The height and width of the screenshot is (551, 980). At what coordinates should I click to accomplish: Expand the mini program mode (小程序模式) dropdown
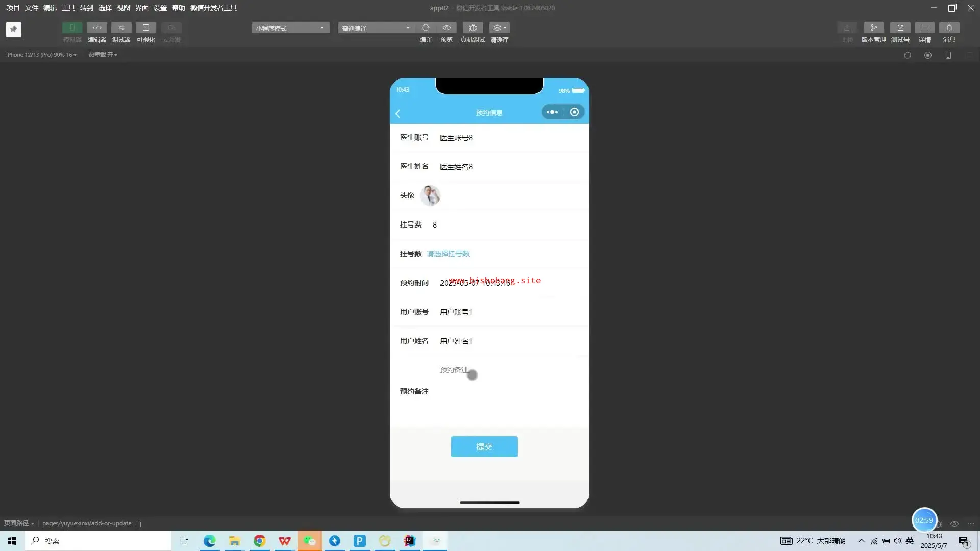[290, 28]
